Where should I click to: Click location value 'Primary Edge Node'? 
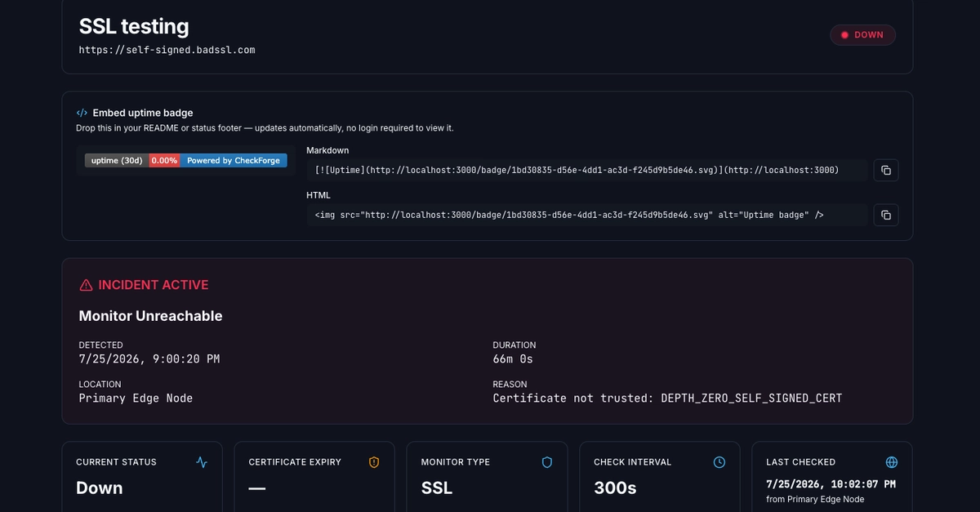coord(136,398)
